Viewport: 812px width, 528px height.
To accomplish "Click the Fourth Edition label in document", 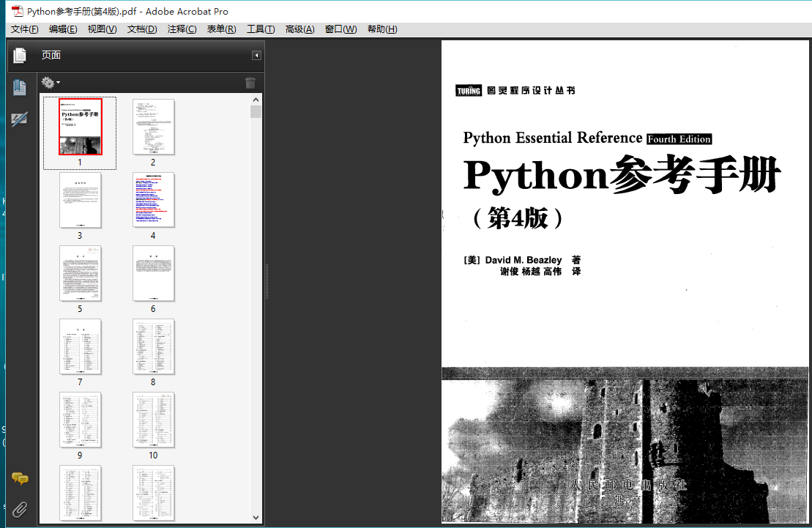I will pyautogui.click(x=679, y=139).
